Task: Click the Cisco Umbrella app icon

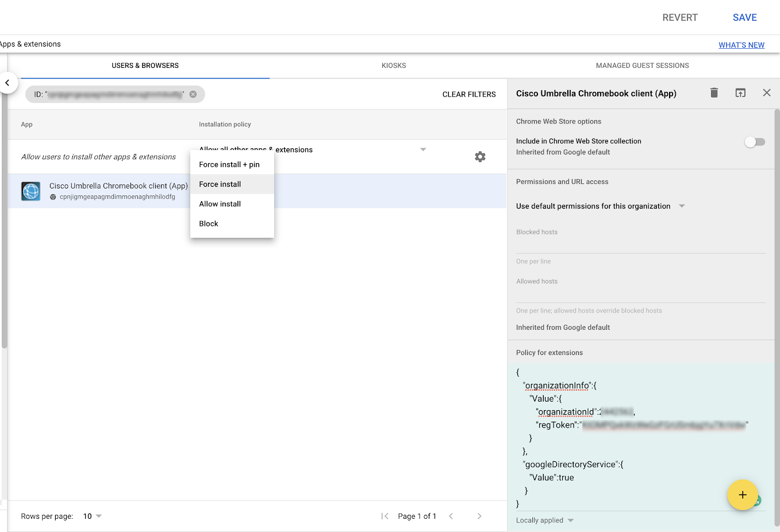Action: coord(31,191)
